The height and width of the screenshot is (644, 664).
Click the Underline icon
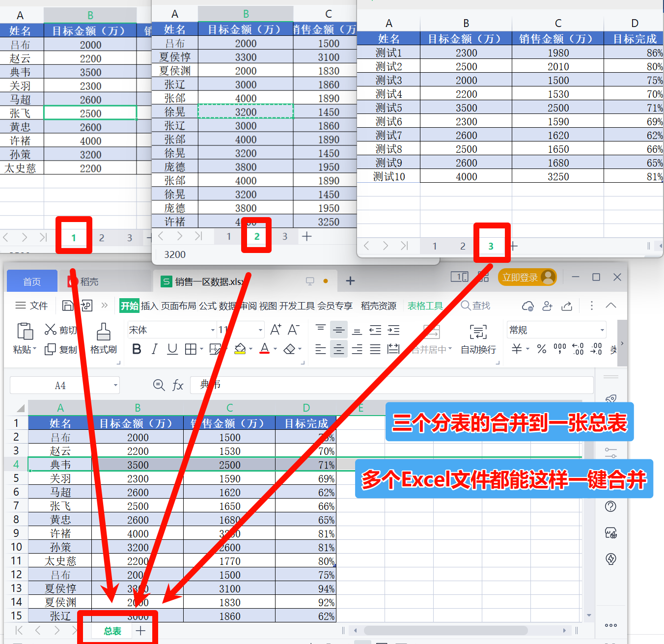(x=172, y=349)
